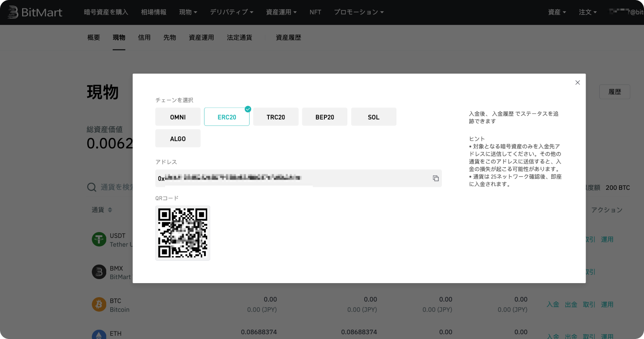Switch to the 概要 tab

(x=94, y=37)
